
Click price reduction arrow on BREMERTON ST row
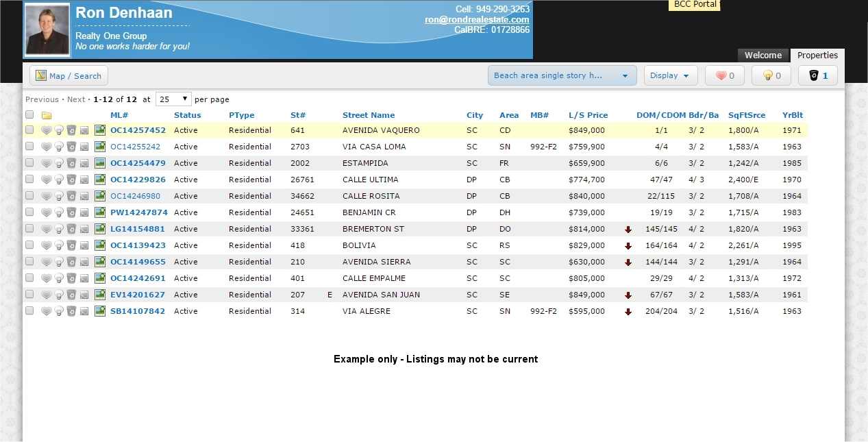(628, 230)
